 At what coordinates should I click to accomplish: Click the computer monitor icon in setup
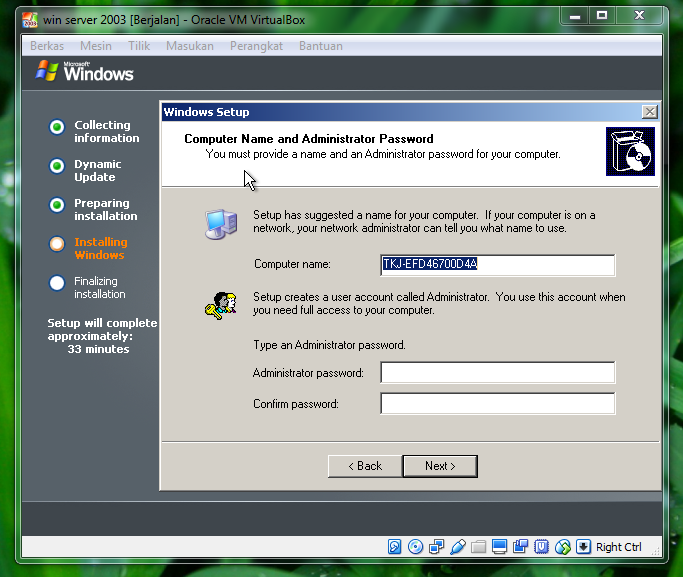tap(221, 224)
